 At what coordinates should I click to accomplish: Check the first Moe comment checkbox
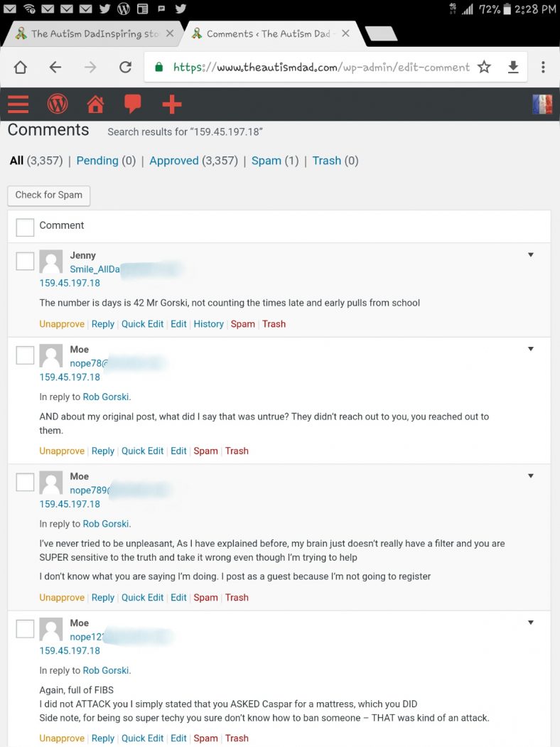pos(25,355)
